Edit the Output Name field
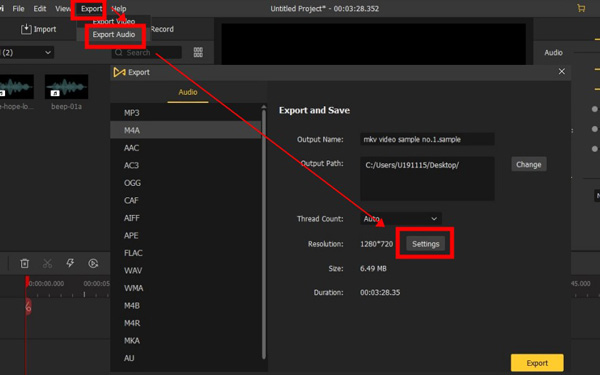This screenshot has height=375, width=600. click(427, 139)
